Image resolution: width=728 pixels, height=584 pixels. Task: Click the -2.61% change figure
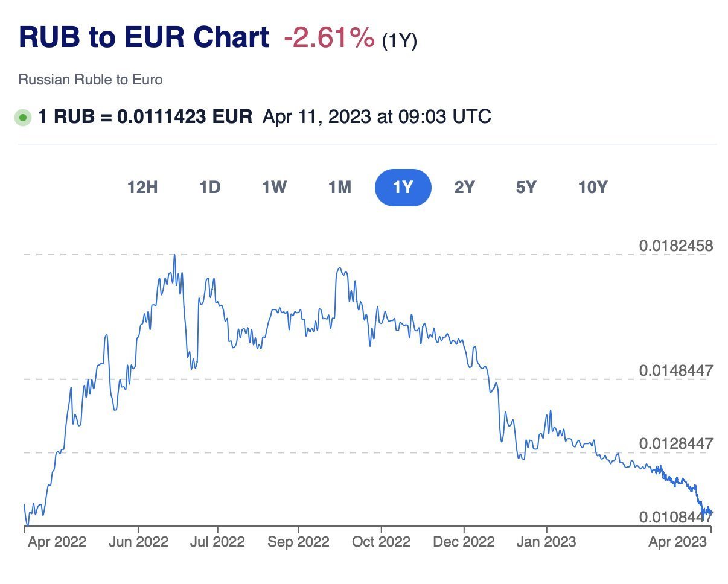tap(329, 39)
